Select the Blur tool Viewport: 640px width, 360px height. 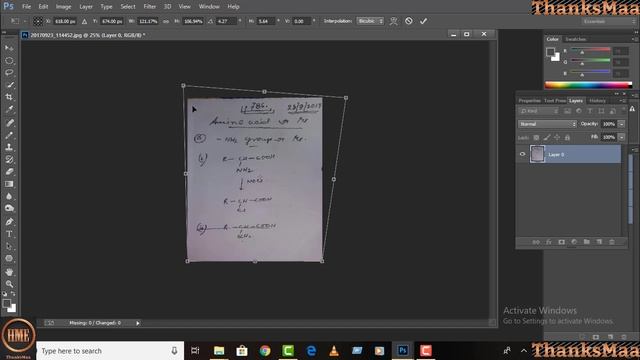coord(9,196)
